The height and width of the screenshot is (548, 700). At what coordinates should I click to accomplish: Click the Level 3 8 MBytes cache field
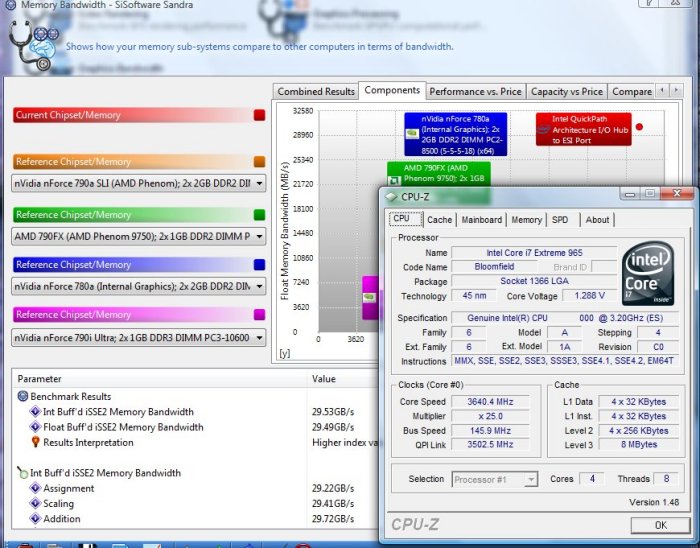pyautogui.click(x=639, y=444)
